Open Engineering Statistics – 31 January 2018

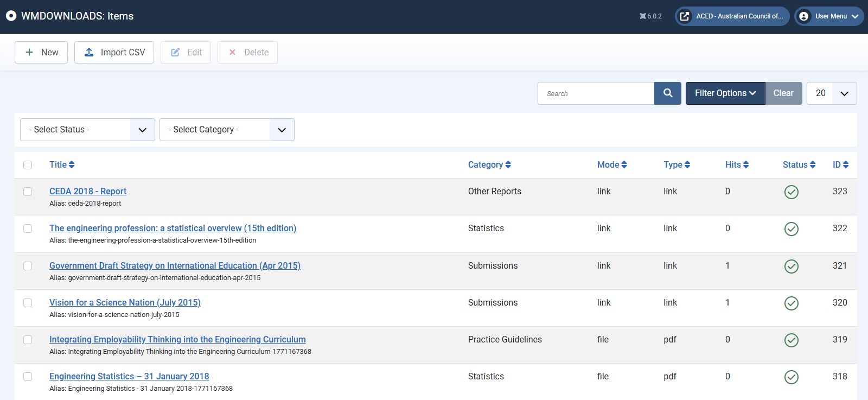point(129,376)
